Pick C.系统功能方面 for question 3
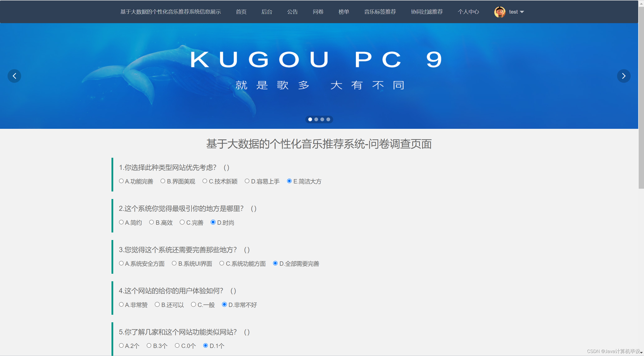 click(x=222, y=263)
